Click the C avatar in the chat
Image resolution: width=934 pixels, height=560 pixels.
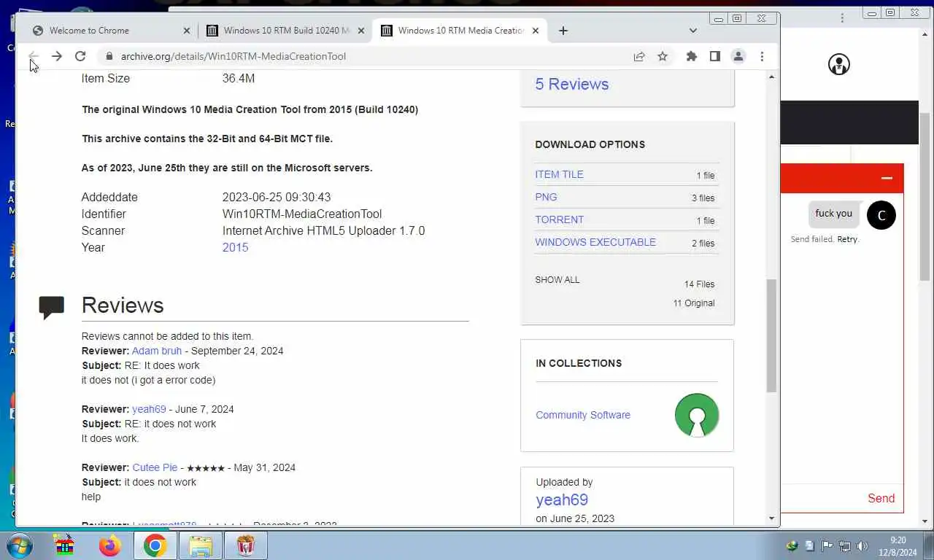pos(881,215)
